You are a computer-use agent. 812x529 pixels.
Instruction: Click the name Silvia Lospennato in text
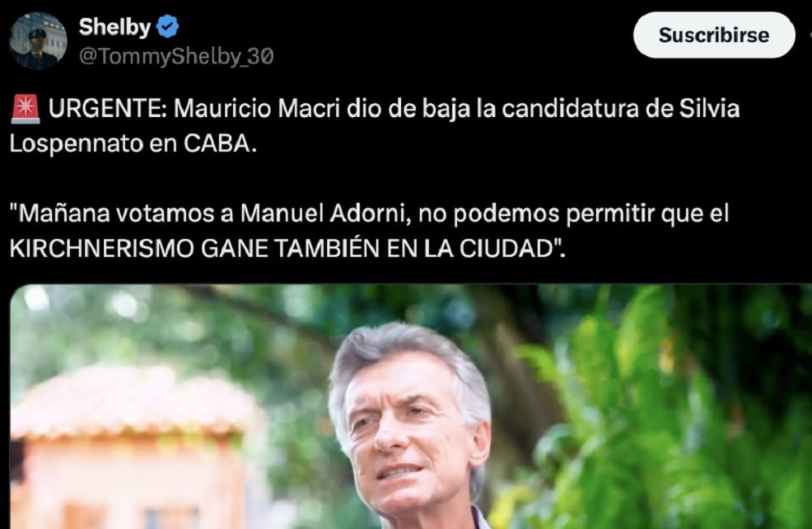point(374,126)
